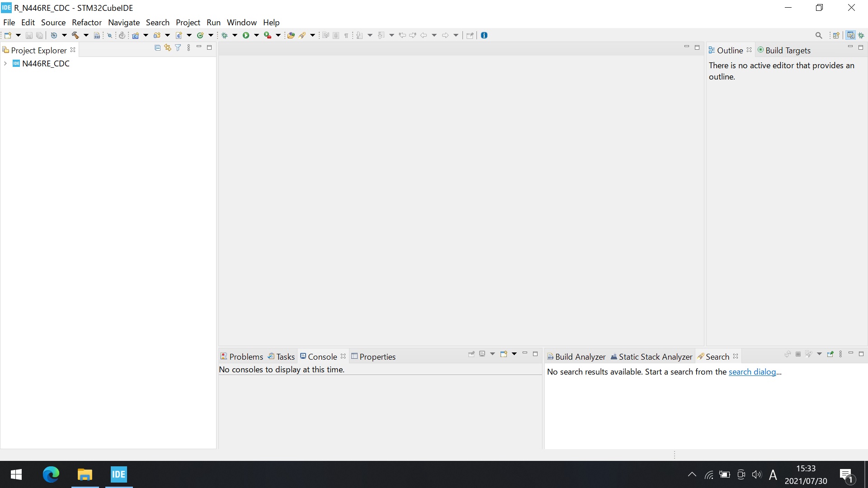
Task: Close the Project Explorer tab
Action: point(73,50)
